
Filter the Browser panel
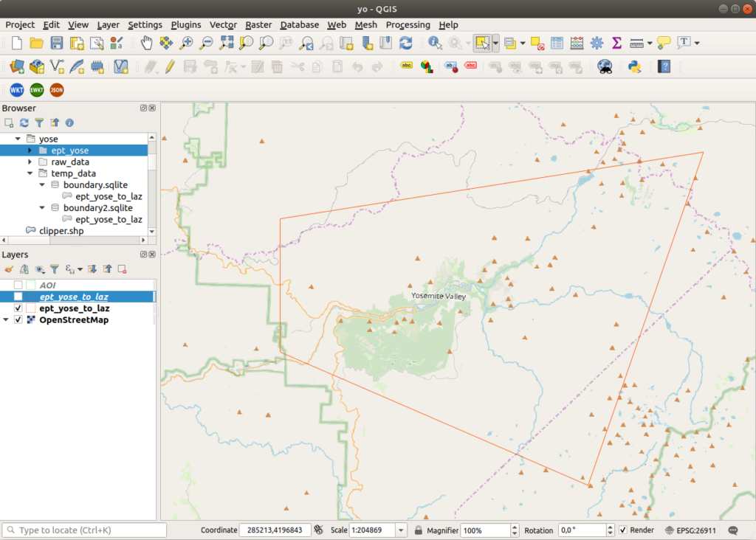tap(39, 123)
